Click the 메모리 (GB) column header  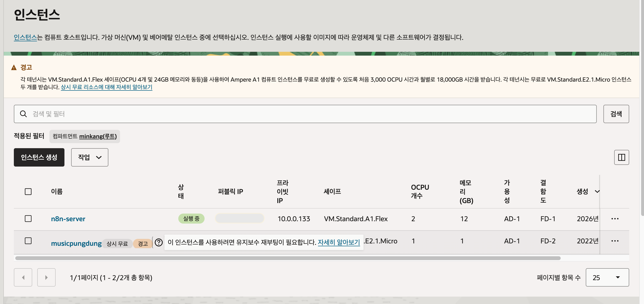(x=466, y=192)
